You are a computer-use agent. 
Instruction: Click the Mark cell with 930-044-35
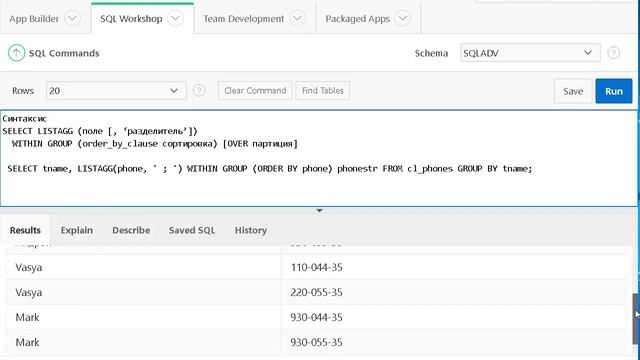[144, 317]
